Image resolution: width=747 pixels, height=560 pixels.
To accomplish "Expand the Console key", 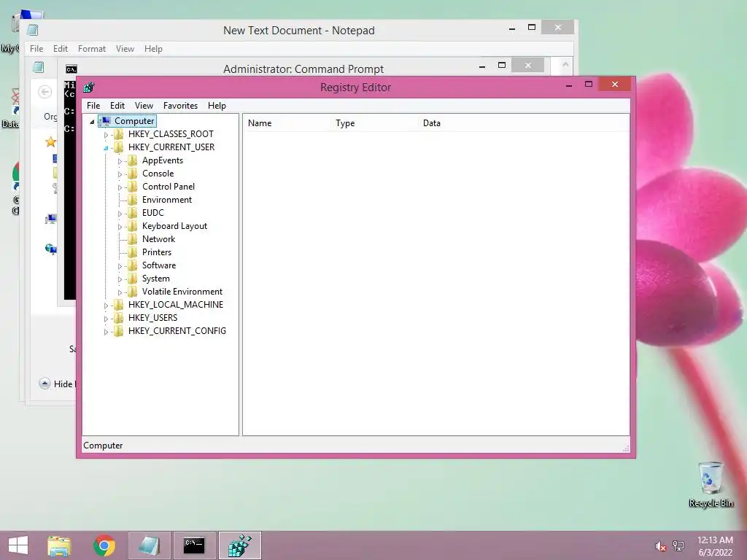I will click(120, 174).
